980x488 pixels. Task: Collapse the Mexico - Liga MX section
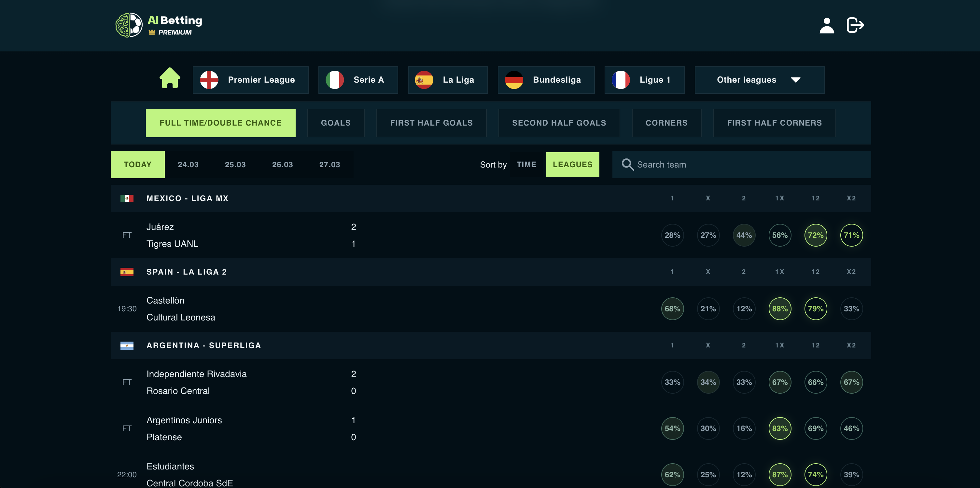coord(188,198)
